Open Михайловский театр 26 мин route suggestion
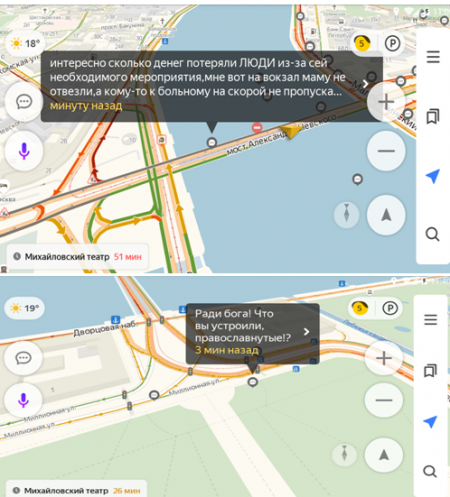450x497 pixels. [76, 490]
